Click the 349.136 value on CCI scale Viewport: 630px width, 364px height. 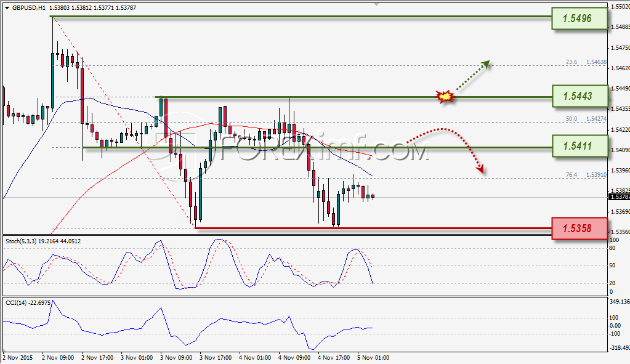[x=620, y=301]
